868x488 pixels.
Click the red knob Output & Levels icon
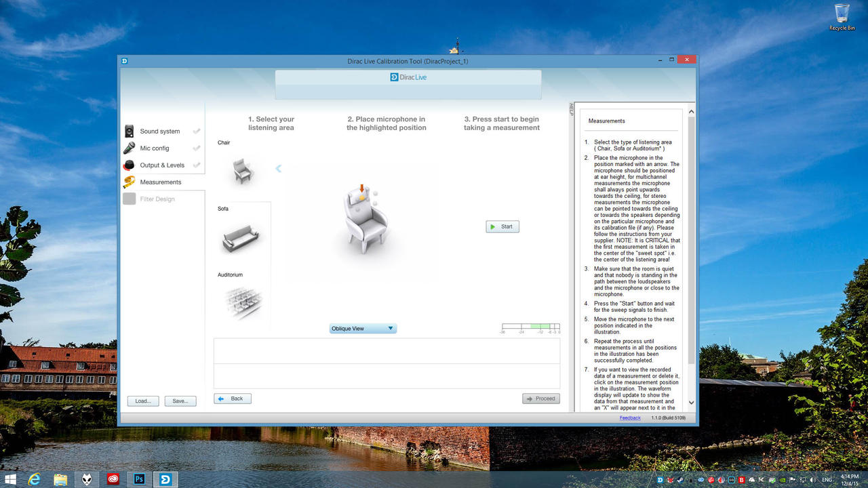[x=129, y=165]
